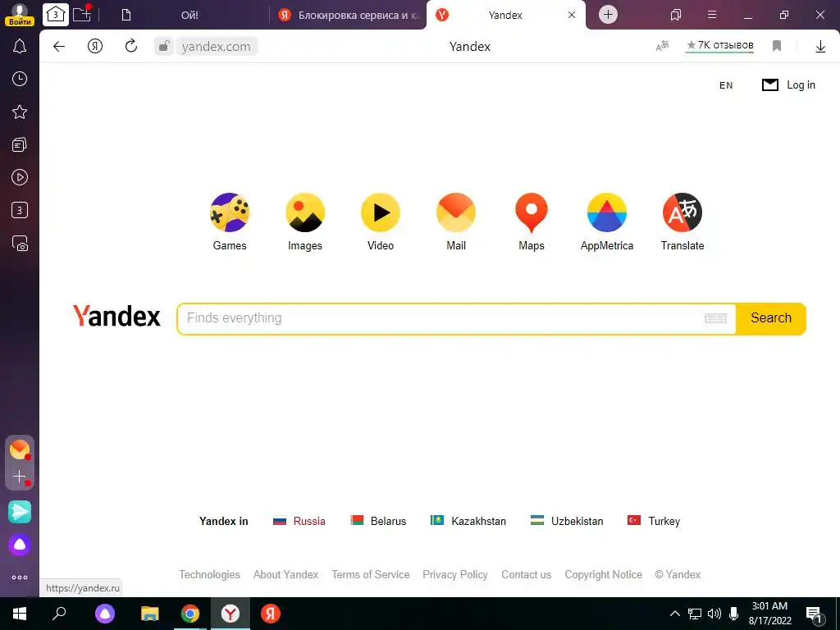Open Yandex home via Я button in toolbar
Image resolution: width=840 pixels, height=630 pixels.
pos(95,47)
